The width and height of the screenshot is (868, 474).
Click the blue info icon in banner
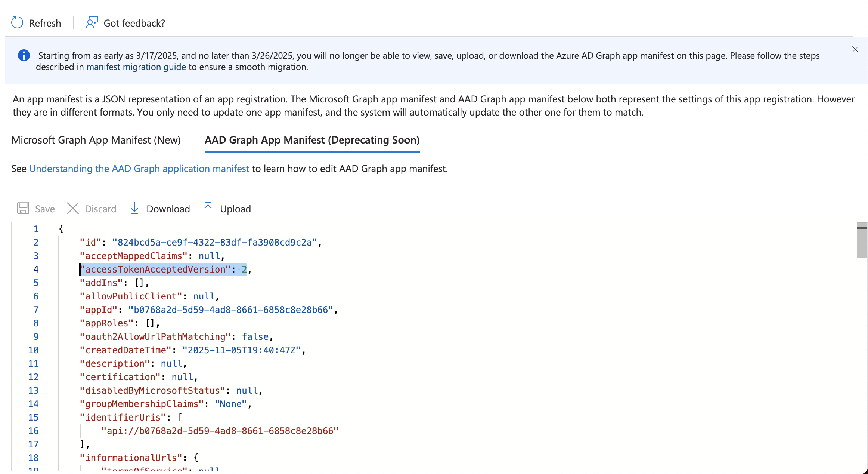pos(24,55)
